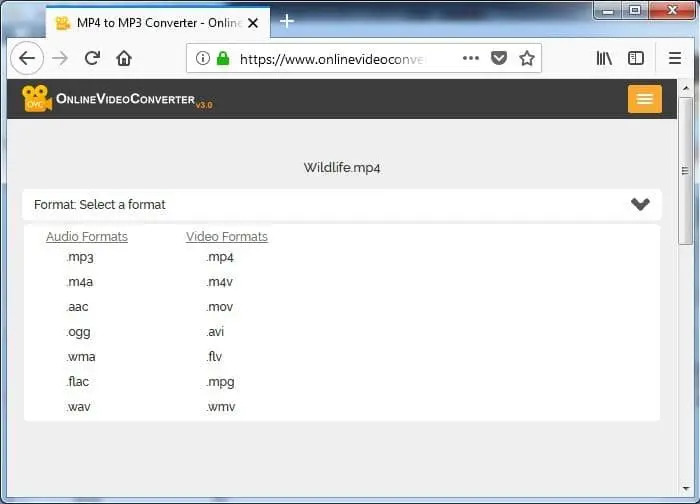The image size is (700, 504).
Task: Collapse the format selection chevron
Action: pos(640,204)
